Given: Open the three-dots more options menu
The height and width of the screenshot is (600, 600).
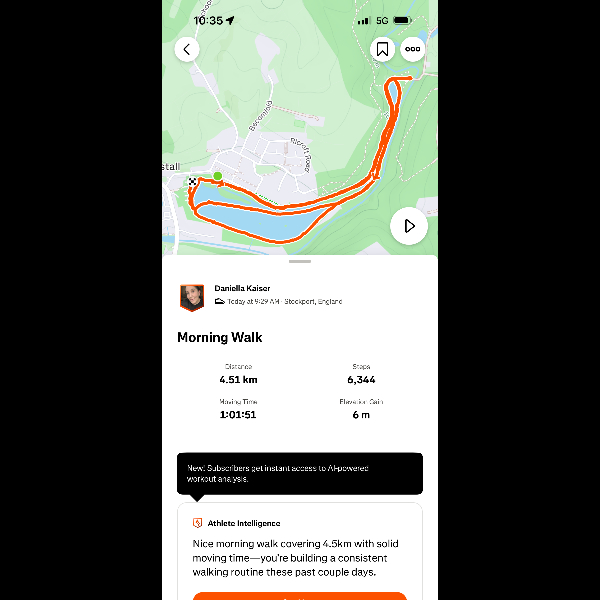Looking at the screenshot, I should click(x=412, y=49).
